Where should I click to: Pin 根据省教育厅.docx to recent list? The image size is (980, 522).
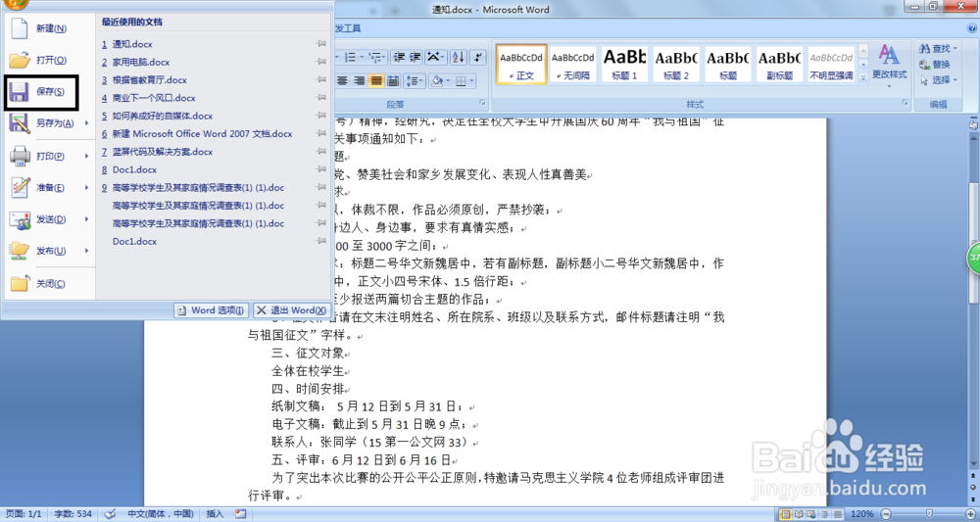click(x=321, y=80)
